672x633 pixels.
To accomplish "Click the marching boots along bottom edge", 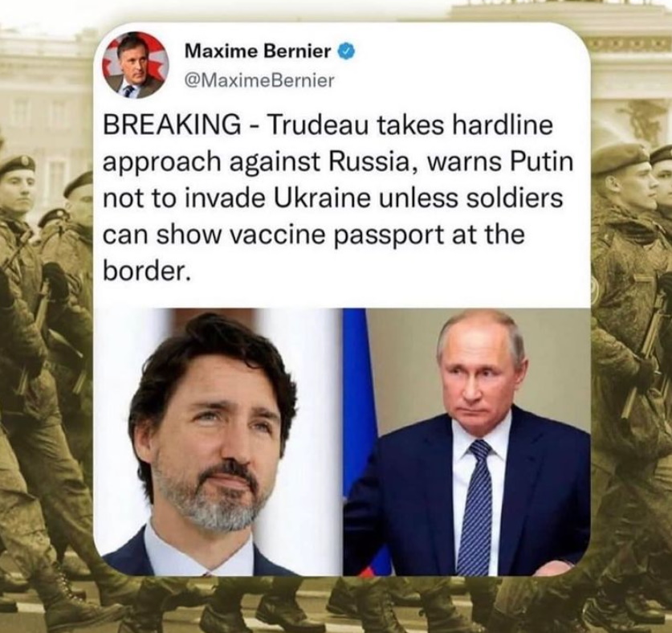I will click(x=336, y=605).
